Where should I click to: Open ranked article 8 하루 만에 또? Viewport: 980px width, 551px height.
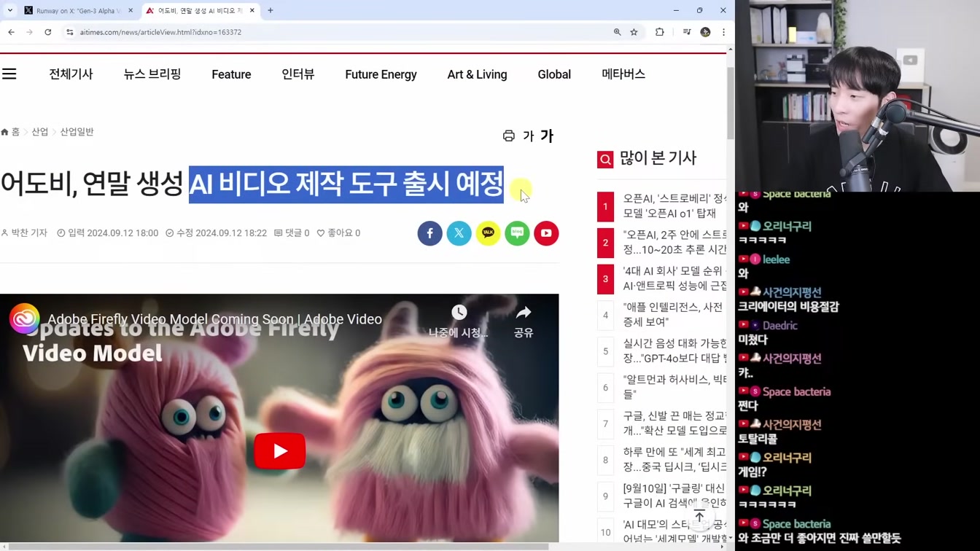[x=674, y=459]
